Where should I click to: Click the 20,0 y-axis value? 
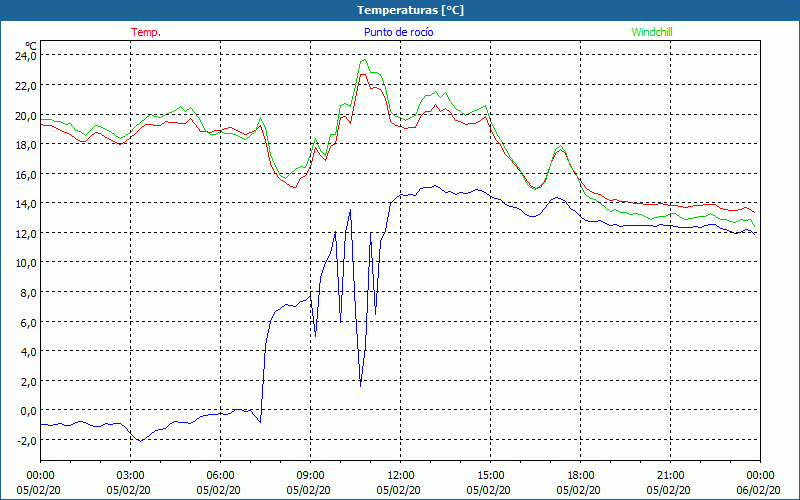click(26, 116)
